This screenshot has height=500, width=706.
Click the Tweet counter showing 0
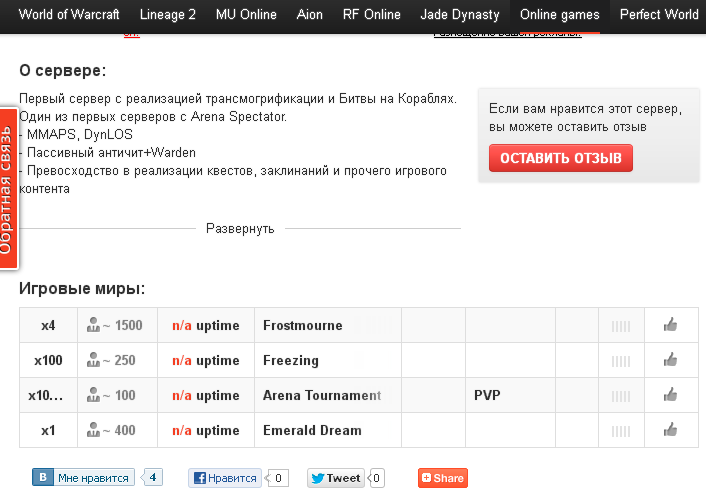(376, 478)
